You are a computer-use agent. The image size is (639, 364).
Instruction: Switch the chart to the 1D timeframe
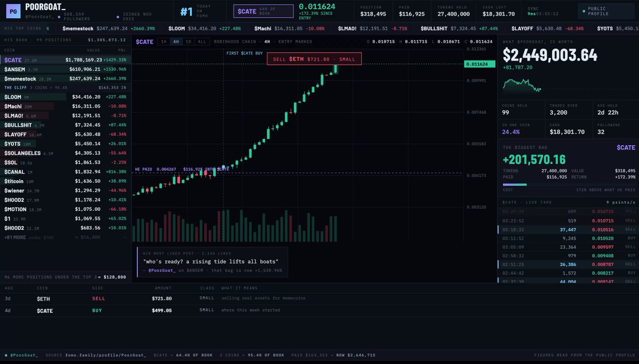point(188,42)
